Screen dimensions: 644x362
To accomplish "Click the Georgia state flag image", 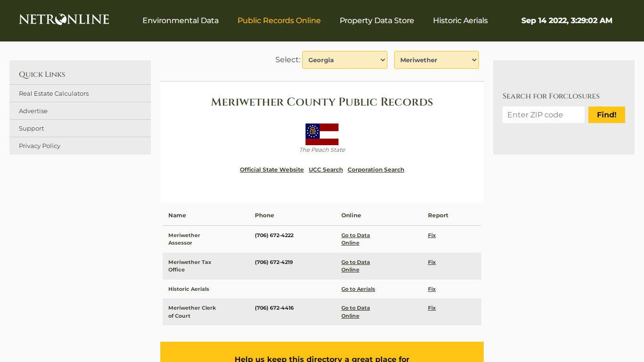I will pos(322,134).
